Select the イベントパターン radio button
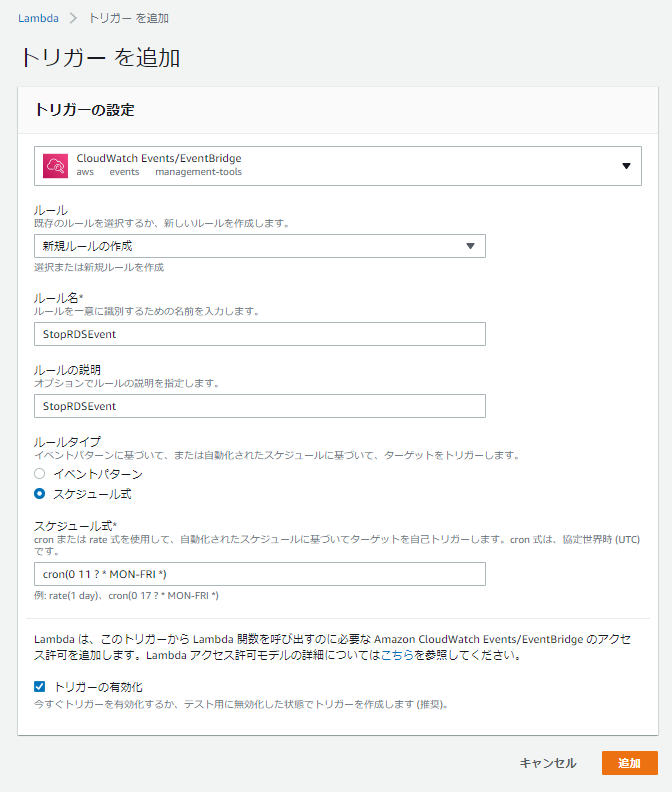The image size is (672, 792). coord(39,474)
